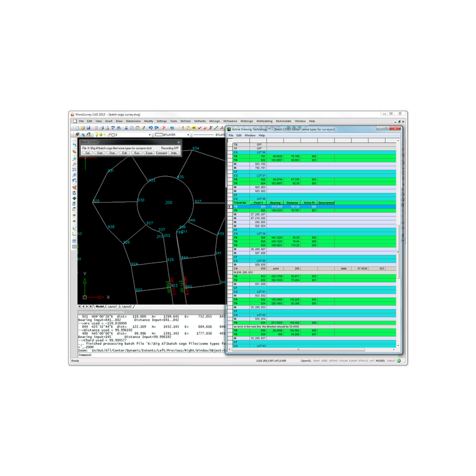This screenshot has width=476, height=476.
Task: Toggle SNAP in the status bar
Action: tap(316, 361)
